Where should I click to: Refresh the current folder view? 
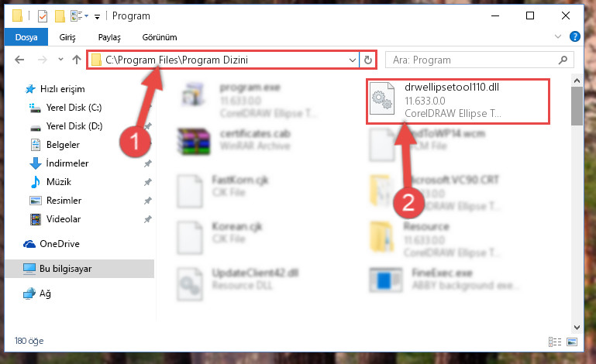(x=367, y=60)
